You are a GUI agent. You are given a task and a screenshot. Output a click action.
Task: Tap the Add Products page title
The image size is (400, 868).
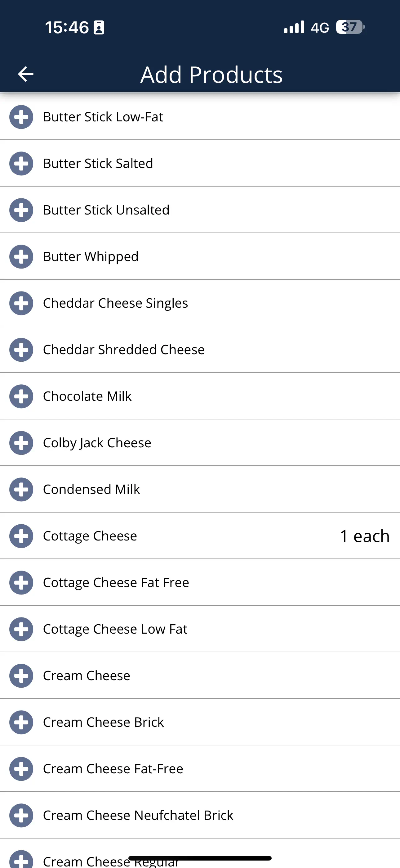click(211, 75)
